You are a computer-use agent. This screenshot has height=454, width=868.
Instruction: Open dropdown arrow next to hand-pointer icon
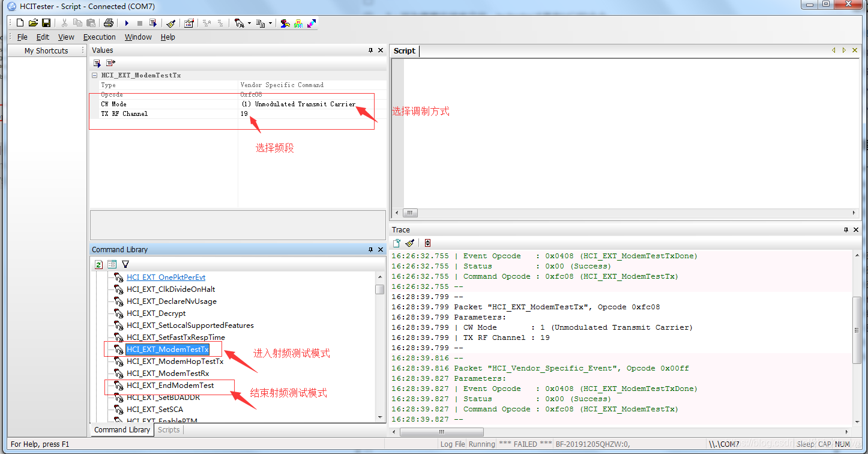249,23
